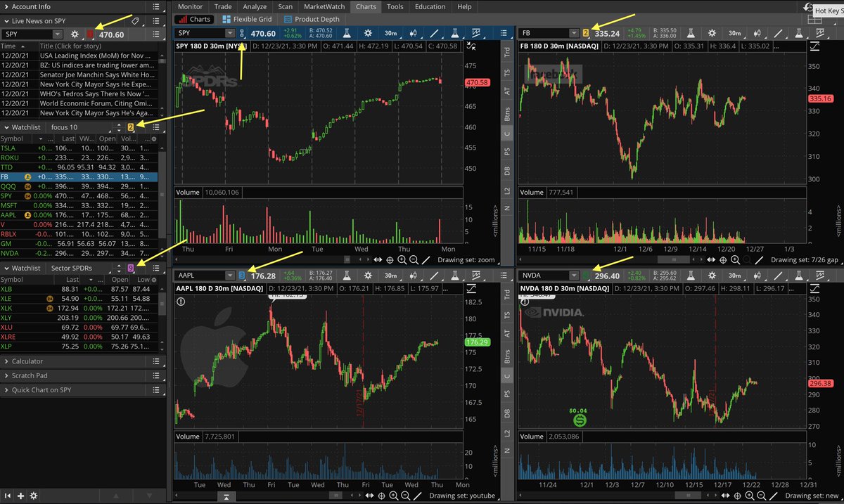Open the FB chart studies beaker icon

pos(691,33)
